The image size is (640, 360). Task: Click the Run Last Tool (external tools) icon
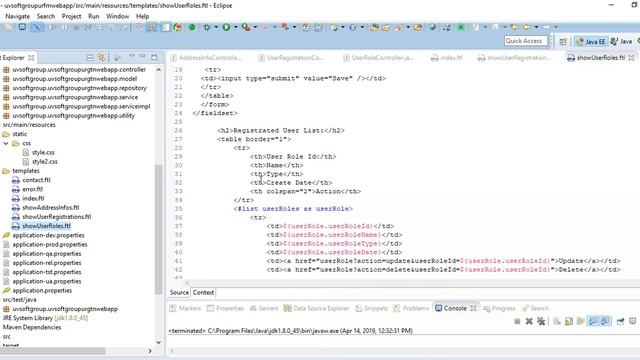tap(246, 27)
